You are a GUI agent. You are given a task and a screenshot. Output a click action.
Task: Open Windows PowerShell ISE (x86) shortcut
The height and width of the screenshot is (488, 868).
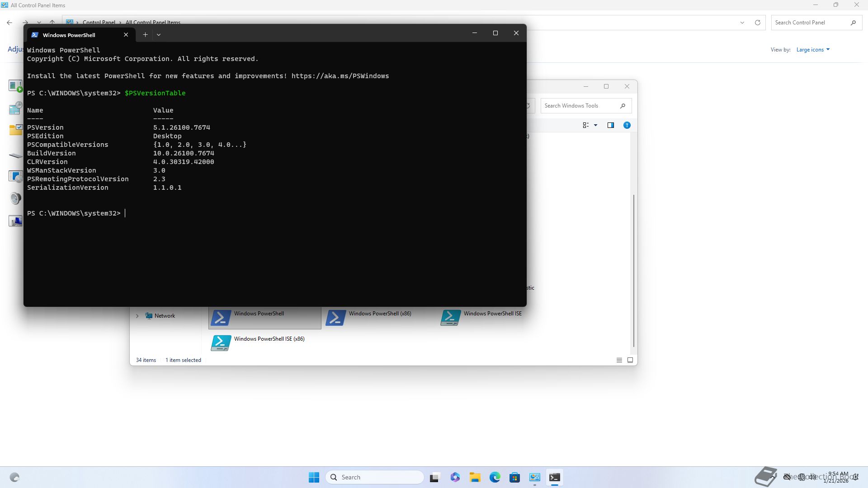[258, 343]
